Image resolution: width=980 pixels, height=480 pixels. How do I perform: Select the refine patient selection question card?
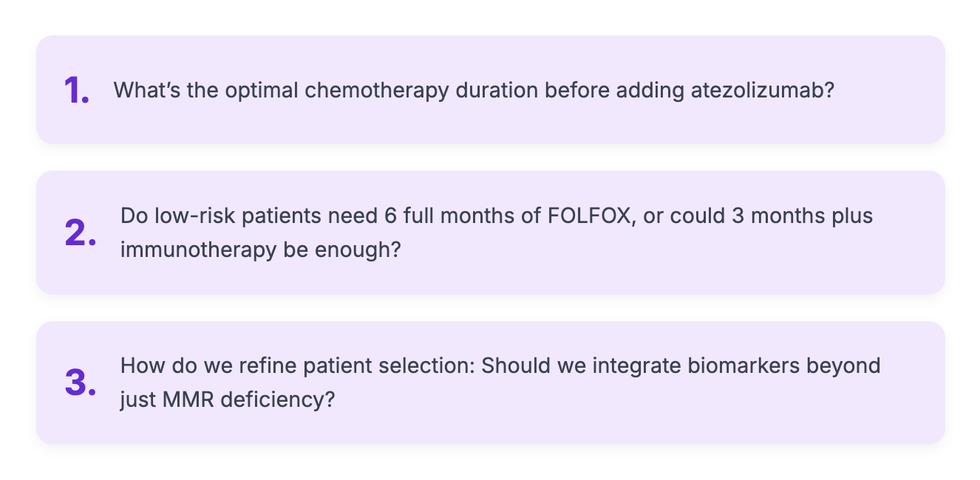coord(491,383)
